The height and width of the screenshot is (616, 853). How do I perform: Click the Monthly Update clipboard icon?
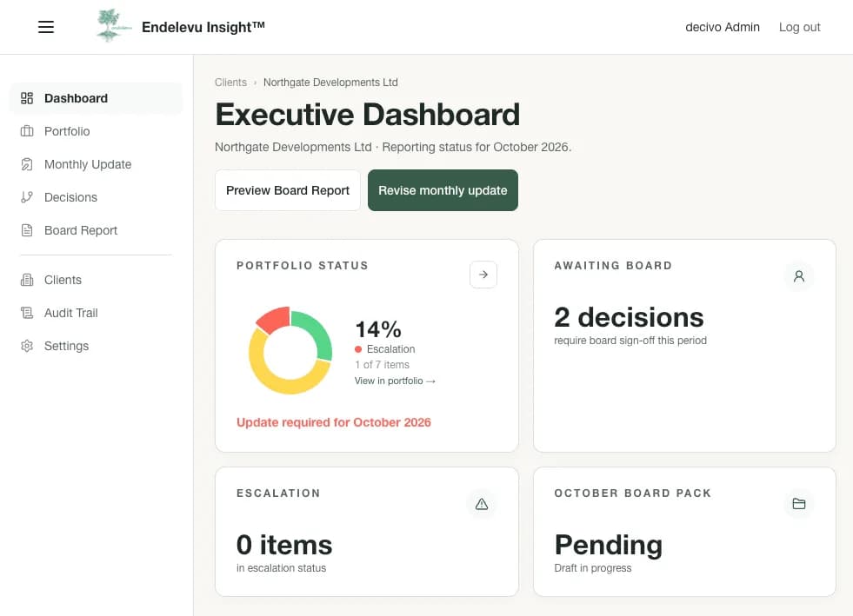click(27, 164)
